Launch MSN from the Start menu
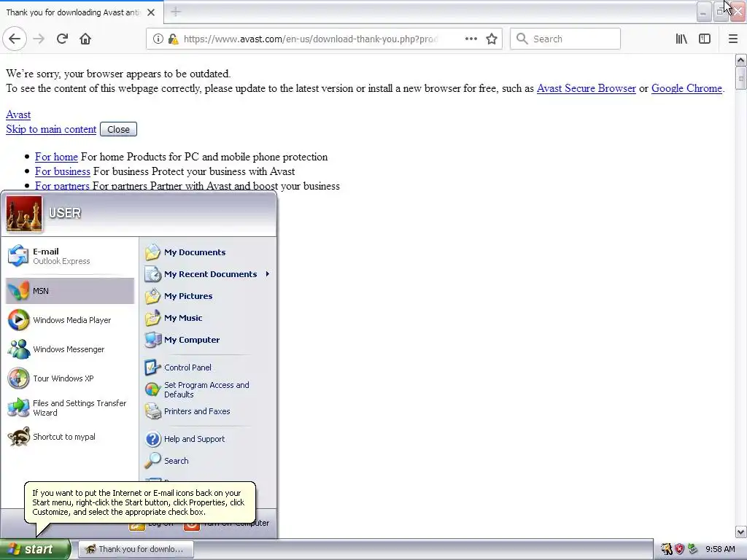The height and width of the screenshot is (560, 747). tap(69, 291)
